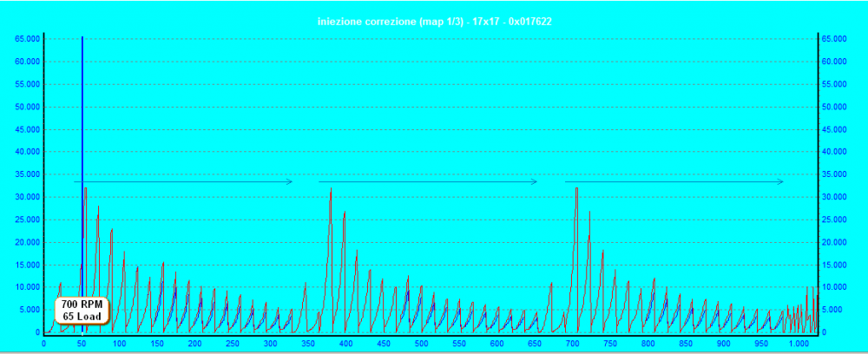Click x-axis label 600

496,343
